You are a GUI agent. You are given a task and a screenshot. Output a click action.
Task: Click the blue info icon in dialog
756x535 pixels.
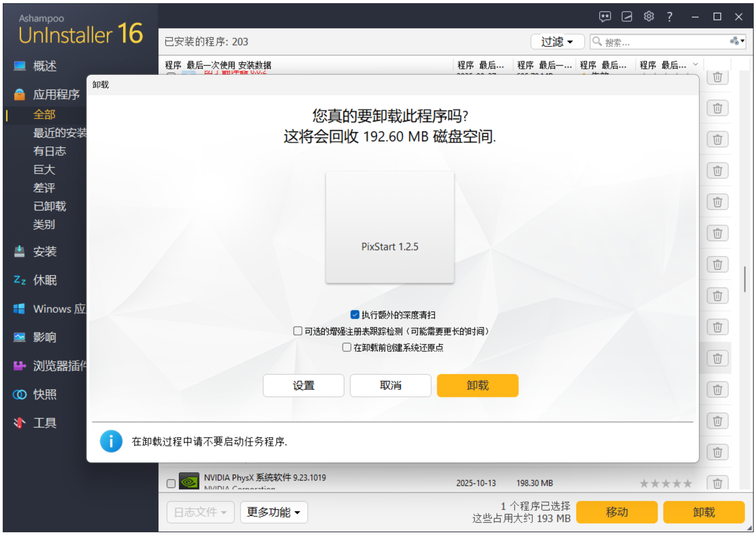coord(111,441)
